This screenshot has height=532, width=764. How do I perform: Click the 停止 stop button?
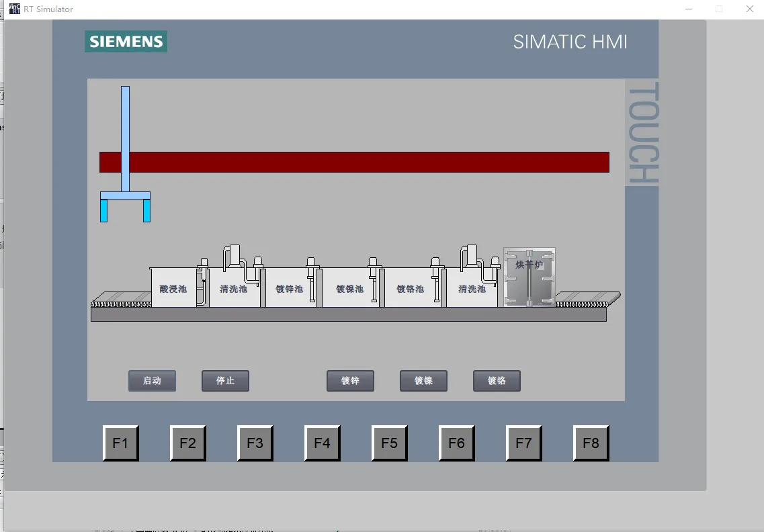225,380
